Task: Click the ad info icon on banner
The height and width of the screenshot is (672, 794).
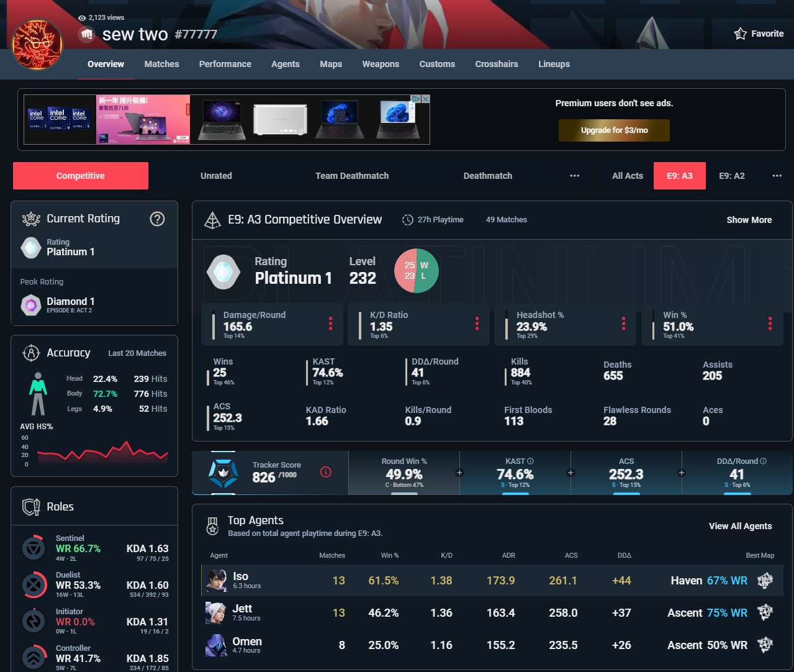Action: pyautogui.click(x=417, y=99)
